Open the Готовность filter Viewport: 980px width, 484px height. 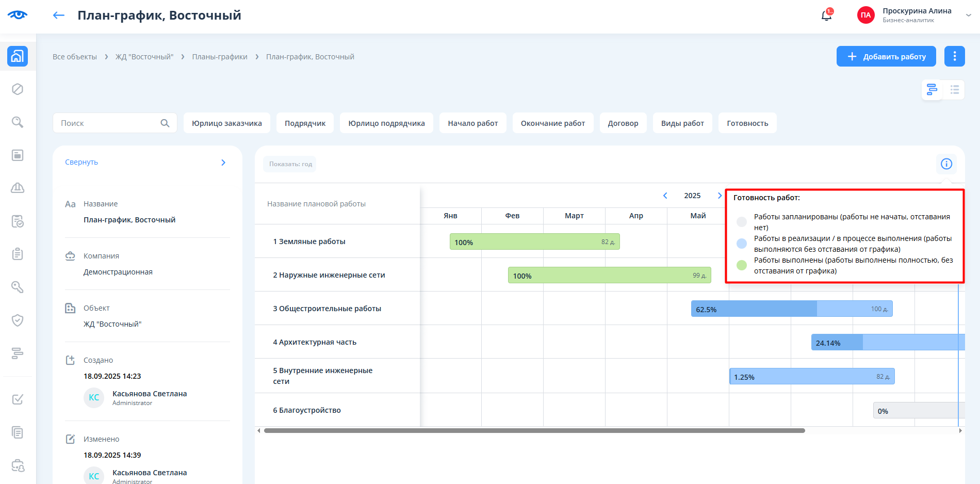point(747,123)
